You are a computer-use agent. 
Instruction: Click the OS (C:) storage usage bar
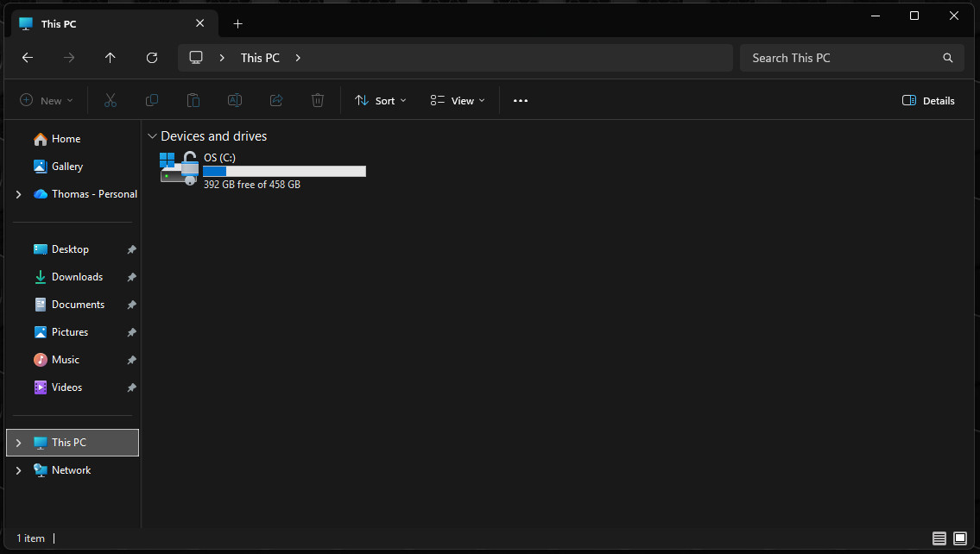click(284, 171)
